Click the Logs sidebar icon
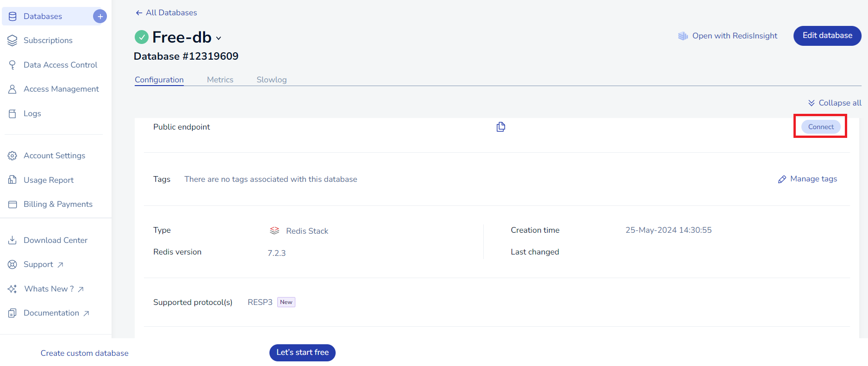 [x=12, y=113]
